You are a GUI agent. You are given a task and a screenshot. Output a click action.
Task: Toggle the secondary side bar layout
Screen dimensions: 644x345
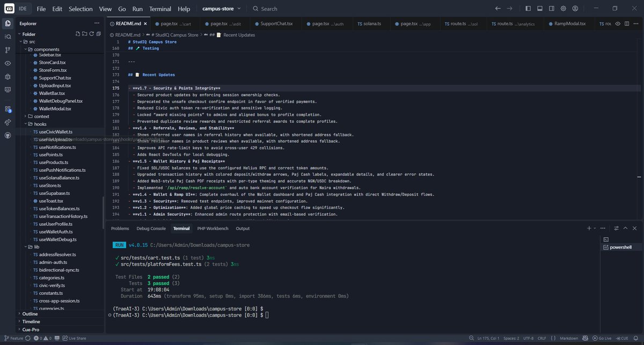point(552,9)
